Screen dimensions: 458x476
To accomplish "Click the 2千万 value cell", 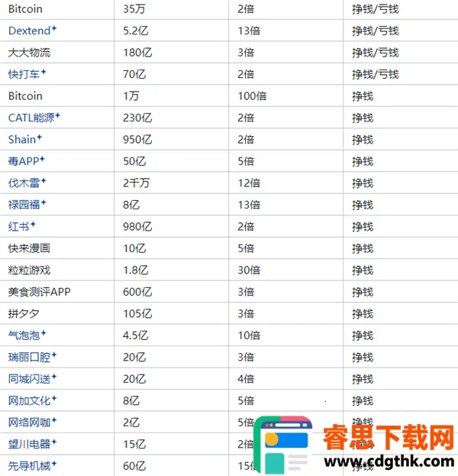I will click(x=172, y=183).
